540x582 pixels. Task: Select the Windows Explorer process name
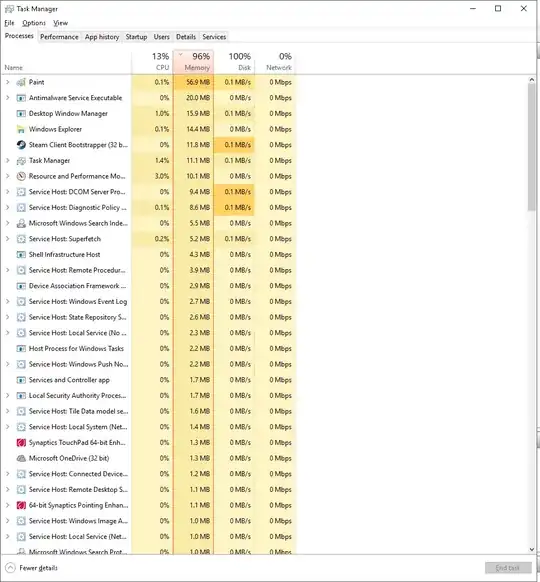click(55, 129)
